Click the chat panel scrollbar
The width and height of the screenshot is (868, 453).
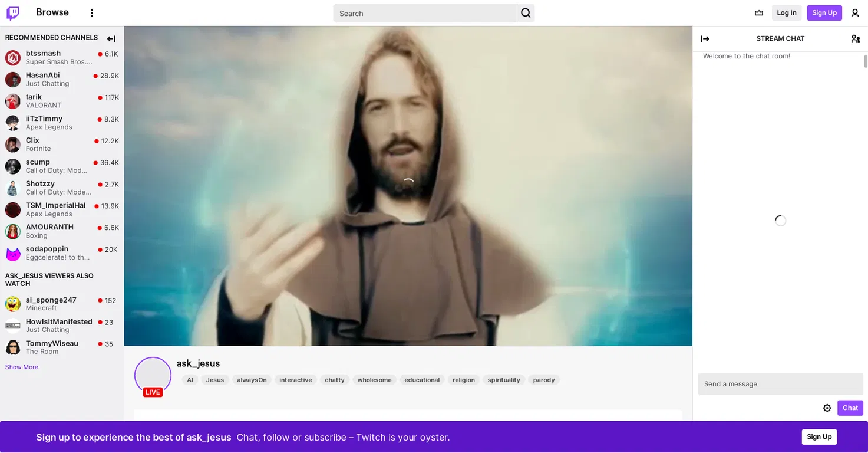click(866, 61)
